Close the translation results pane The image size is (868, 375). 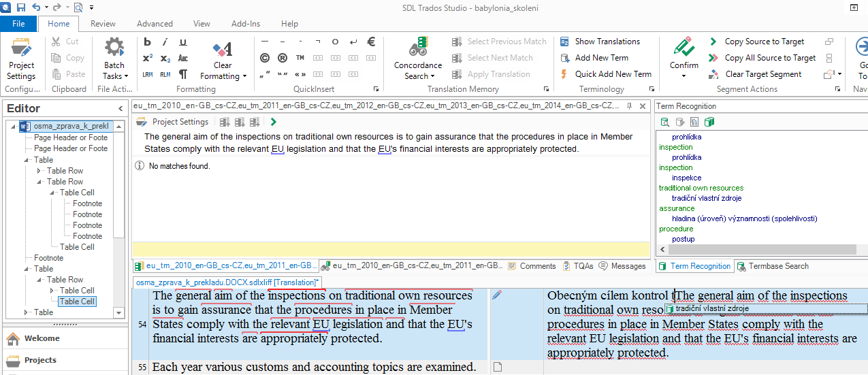[x=643, y=106]
